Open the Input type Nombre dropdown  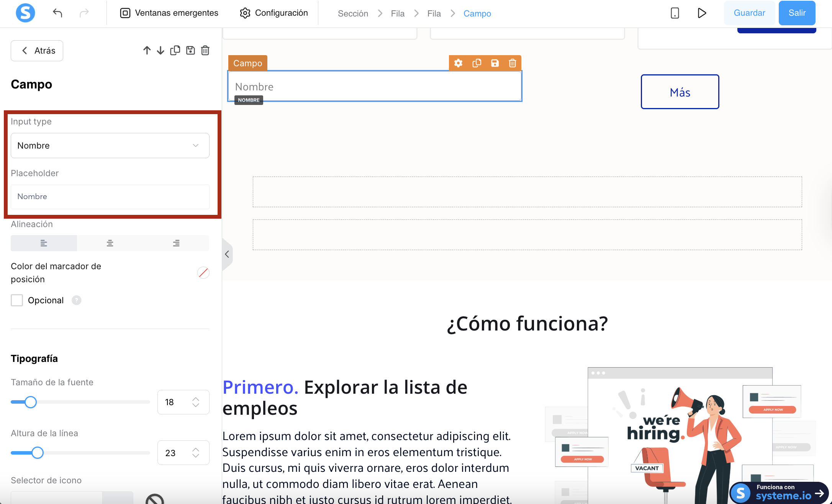(110, 146)
